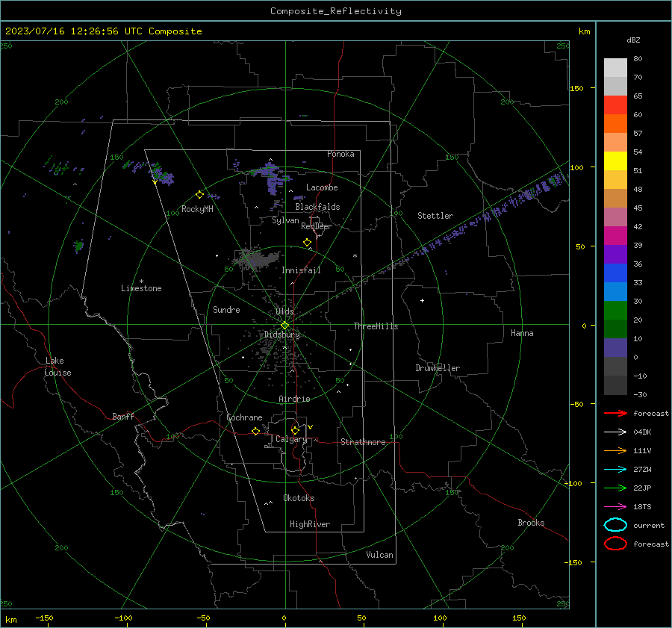The image size is (672, 628).
Task: Click the Banff label
Action: pyautogui.click(x=123, y=416)
